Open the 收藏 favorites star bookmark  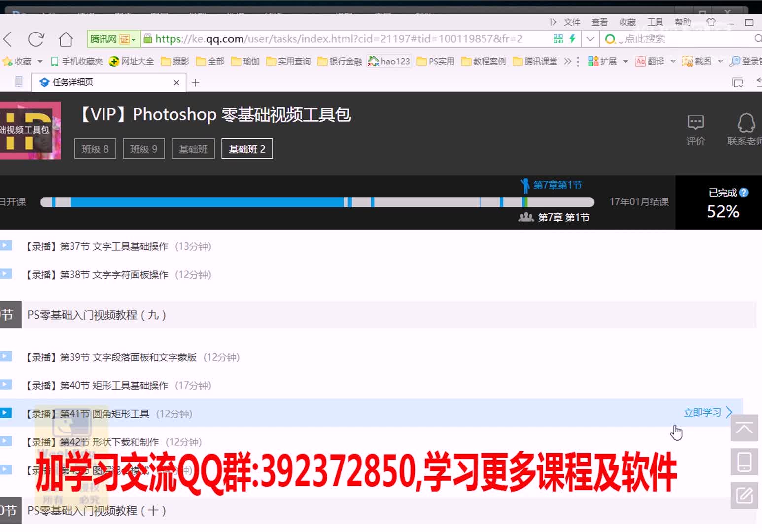click(17, 61)
